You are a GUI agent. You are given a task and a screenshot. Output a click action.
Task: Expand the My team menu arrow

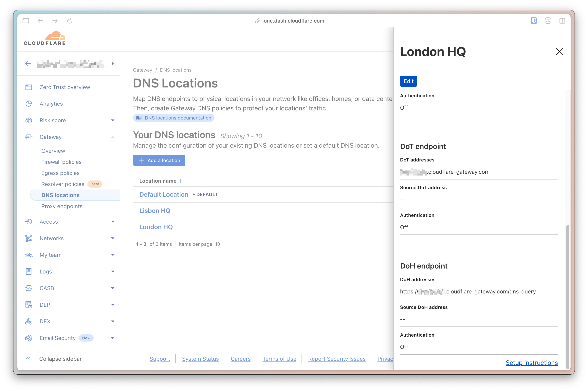(x=113, y=255)
